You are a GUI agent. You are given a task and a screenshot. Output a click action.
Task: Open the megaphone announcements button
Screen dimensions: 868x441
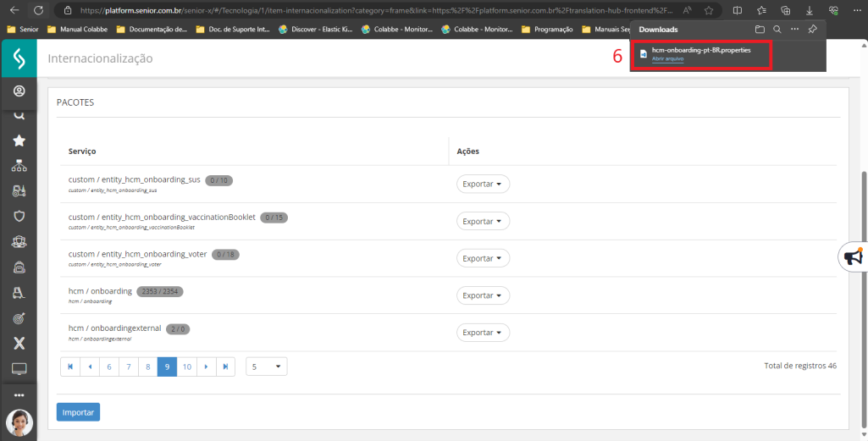(854, 256)
